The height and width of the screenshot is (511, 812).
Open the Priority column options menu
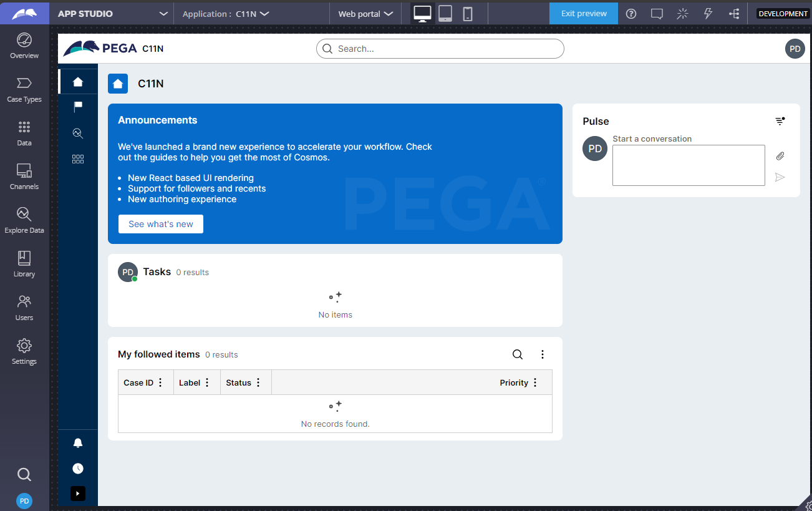click(535, 382)
